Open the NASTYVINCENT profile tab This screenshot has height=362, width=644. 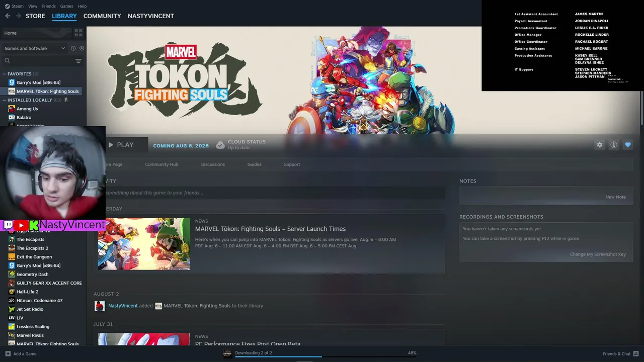click(151, 16)
